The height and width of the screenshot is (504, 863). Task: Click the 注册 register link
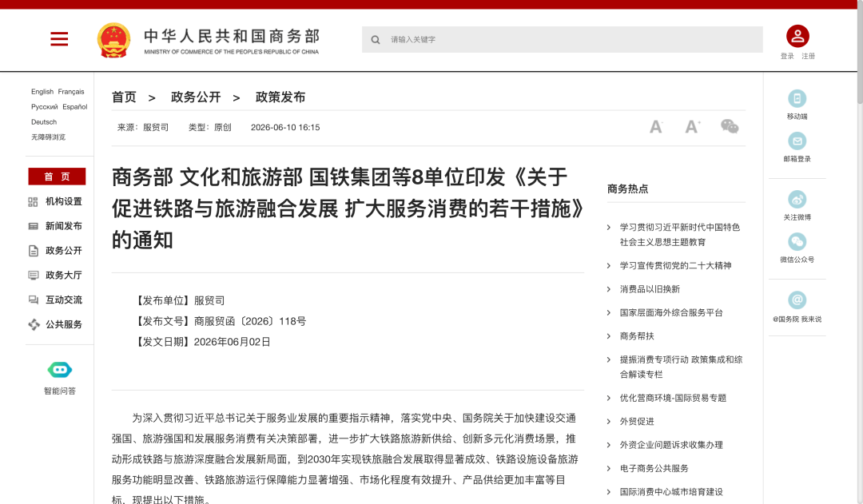pos(808,56)
